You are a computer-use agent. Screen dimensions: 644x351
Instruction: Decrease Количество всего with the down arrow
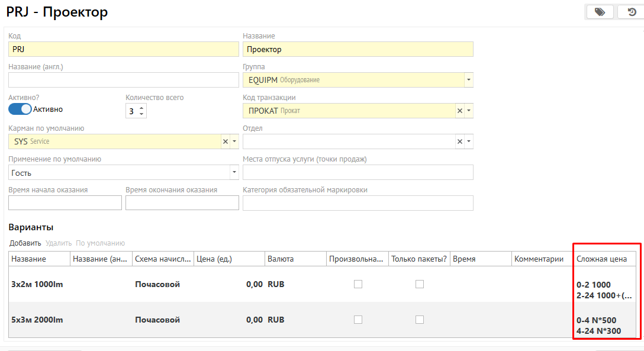point(141,114)
